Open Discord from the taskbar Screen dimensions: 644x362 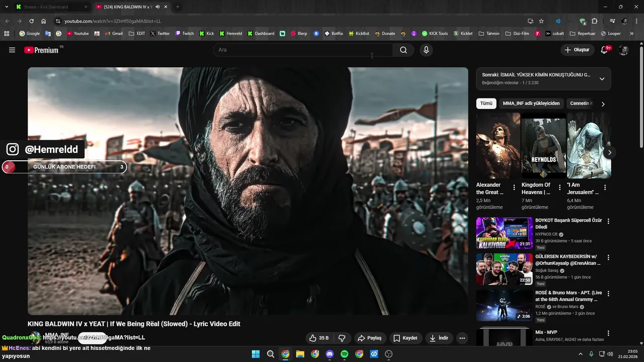point(330,354)
